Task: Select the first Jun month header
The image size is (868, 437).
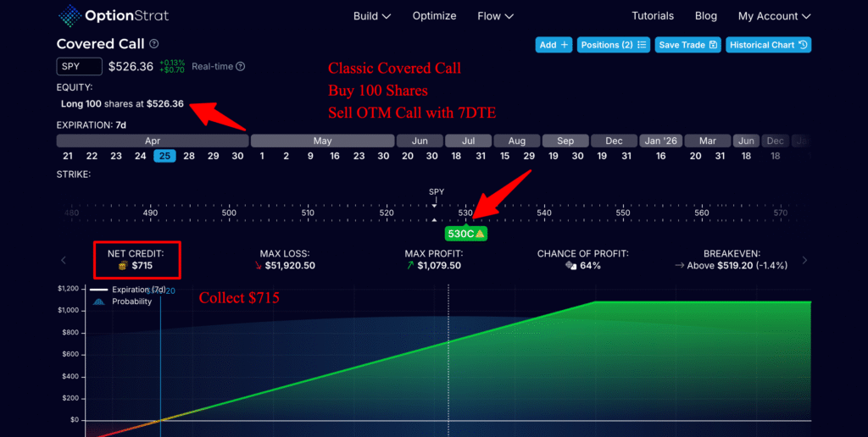Action: tap(420, 141)
